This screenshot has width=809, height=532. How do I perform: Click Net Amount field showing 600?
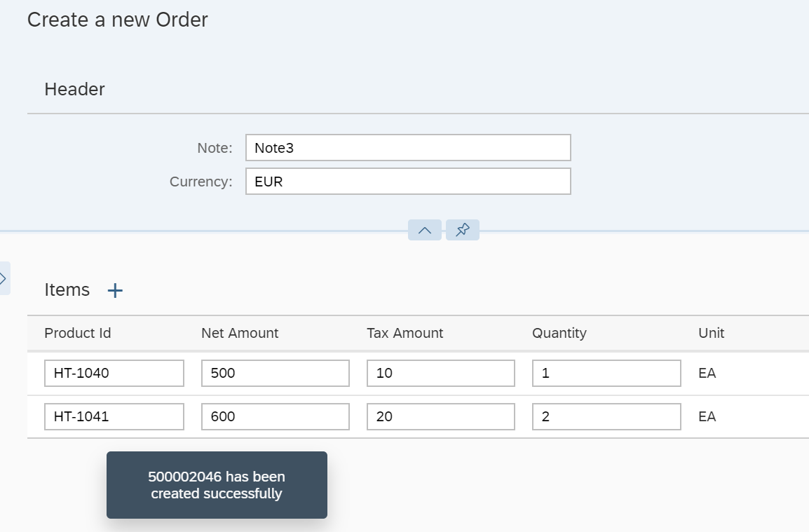276,416
